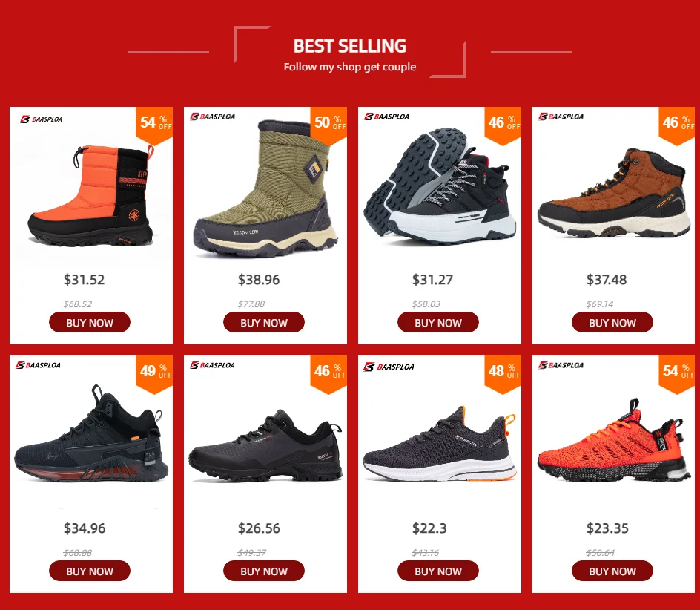Viewport: 700px width, 610px height.
Task: Buy the $38.96 olive snow boot
Action: [x=264, y=322]
